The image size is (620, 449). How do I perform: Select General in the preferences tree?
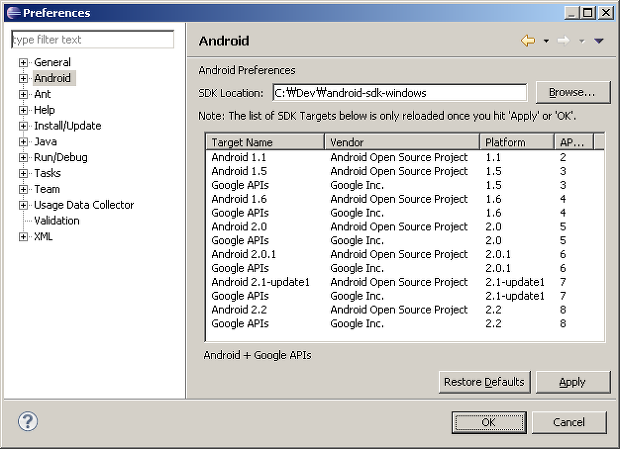point(52,62)
